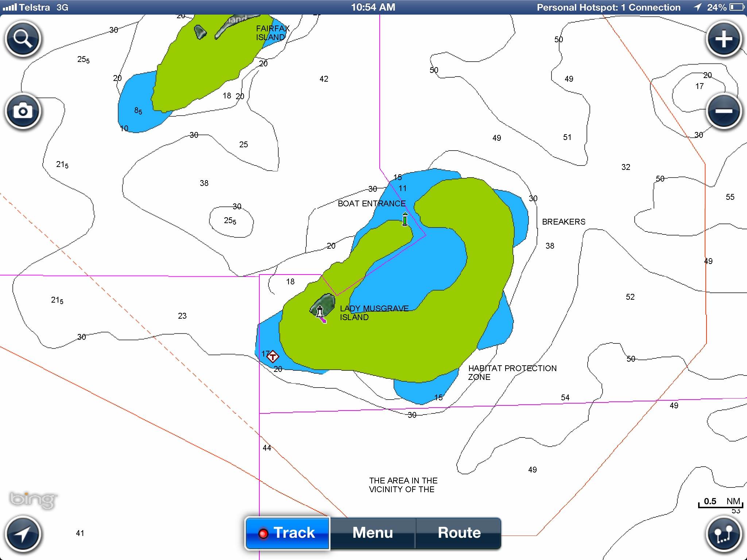Screen dimensions: 747x560
Task: Select the green beacon marker near Boat Entrance
Action: [x=405, y=219]
